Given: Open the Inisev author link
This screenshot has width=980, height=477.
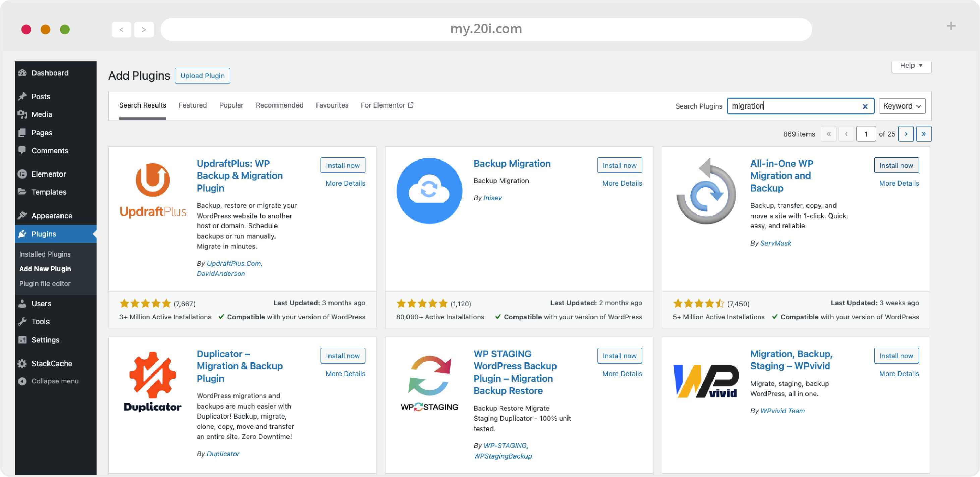Looking at the screenshot, I should coord(492,198).
